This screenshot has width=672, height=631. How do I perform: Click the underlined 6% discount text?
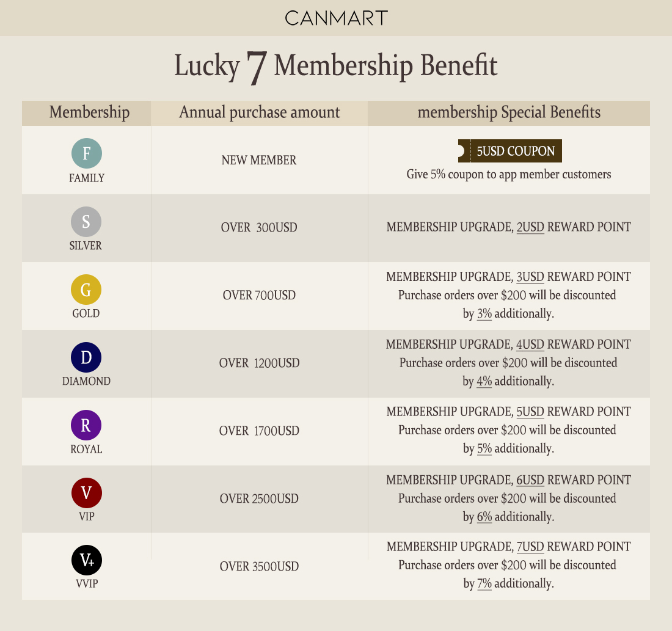click(x=484, y=517)
